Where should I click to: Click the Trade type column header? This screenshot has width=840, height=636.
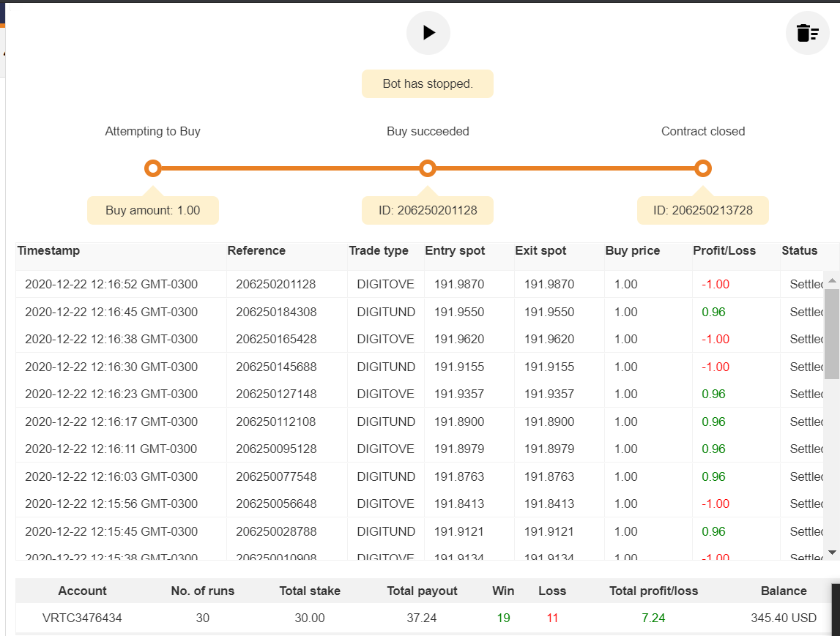(x=378, y=250)
